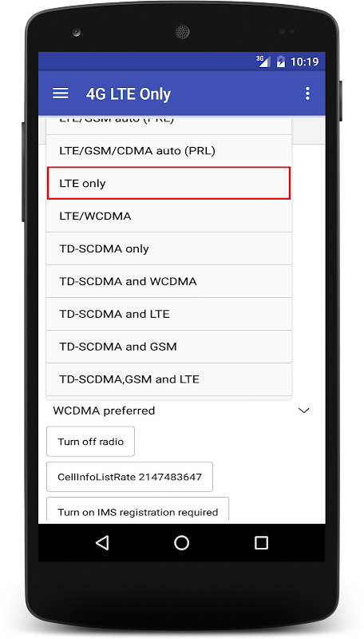
Task: Tap the 3G signal status icon
Action: 263,62
